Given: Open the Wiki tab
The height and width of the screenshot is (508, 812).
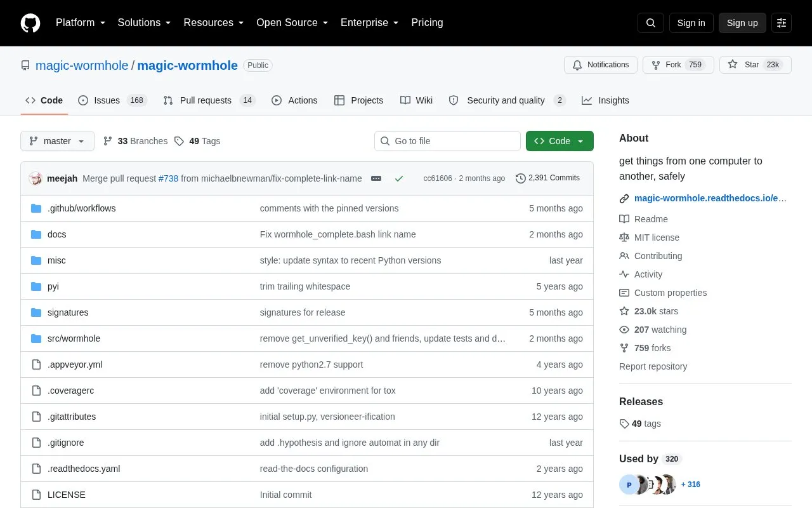Looking at the screenshot, I should [x=416, y=100].
